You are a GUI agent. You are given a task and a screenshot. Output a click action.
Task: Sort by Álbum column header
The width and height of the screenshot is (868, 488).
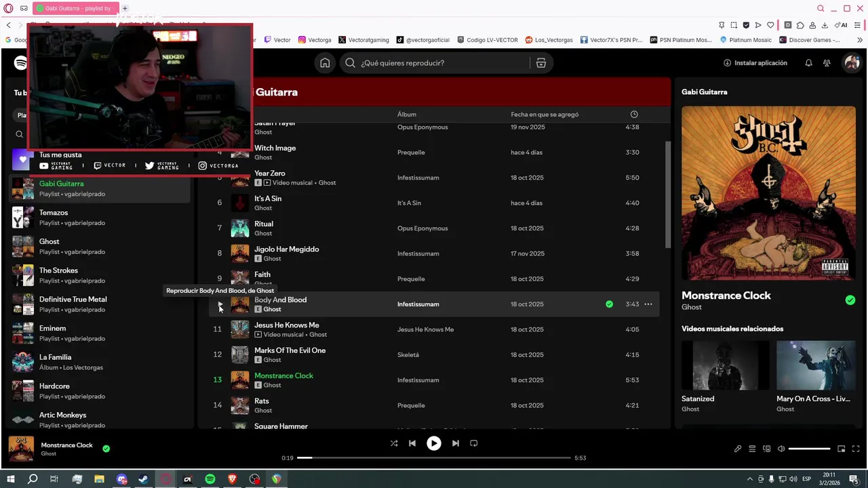coord(407,115)
